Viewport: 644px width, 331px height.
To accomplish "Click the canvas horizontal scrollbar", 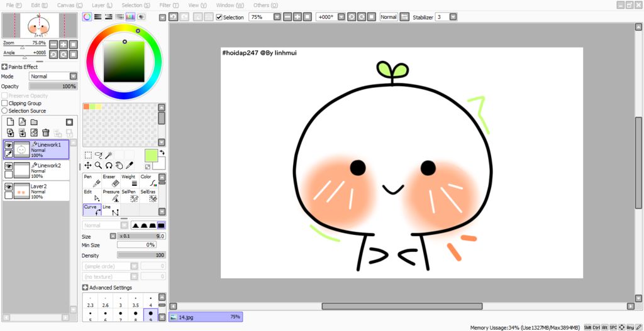I will (x=402, y=306).
